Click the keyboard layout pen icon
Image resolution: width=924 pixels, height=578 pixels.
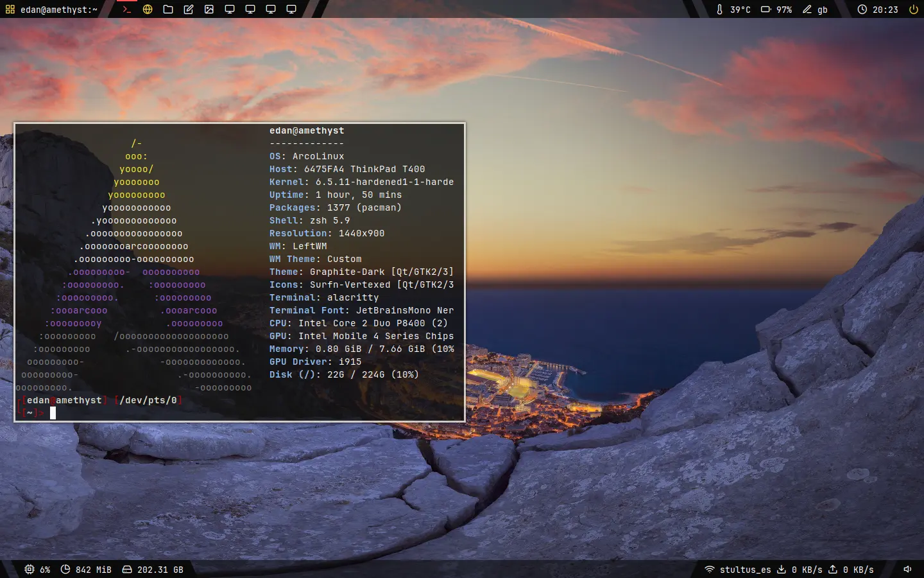(x=807, y=10)
